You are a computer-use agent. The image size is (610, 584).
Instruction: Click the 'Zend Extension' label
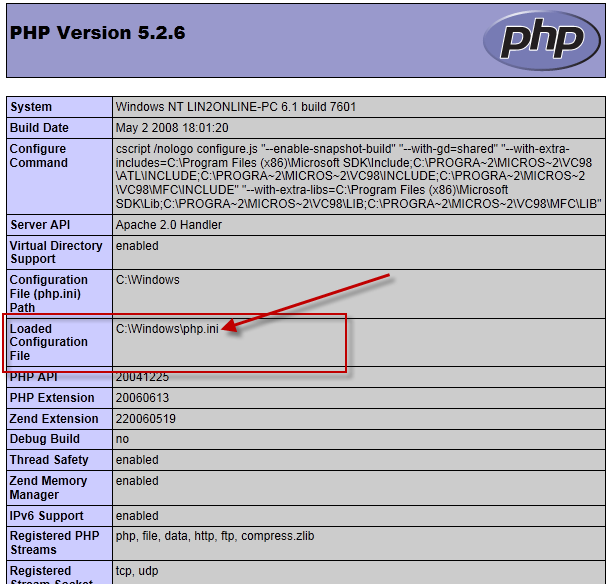click(x=54, y=419)
